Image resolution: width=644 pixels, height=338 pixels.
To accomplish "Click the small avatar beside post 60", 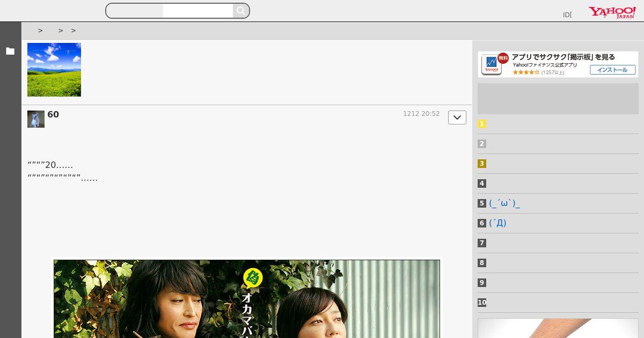I will 36,119.
